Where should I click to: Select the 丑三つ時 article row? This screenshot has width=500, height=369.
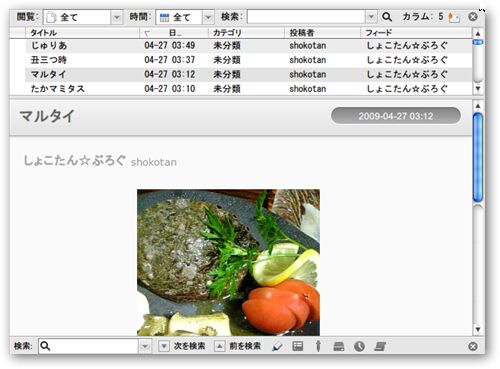pos(249,60)
